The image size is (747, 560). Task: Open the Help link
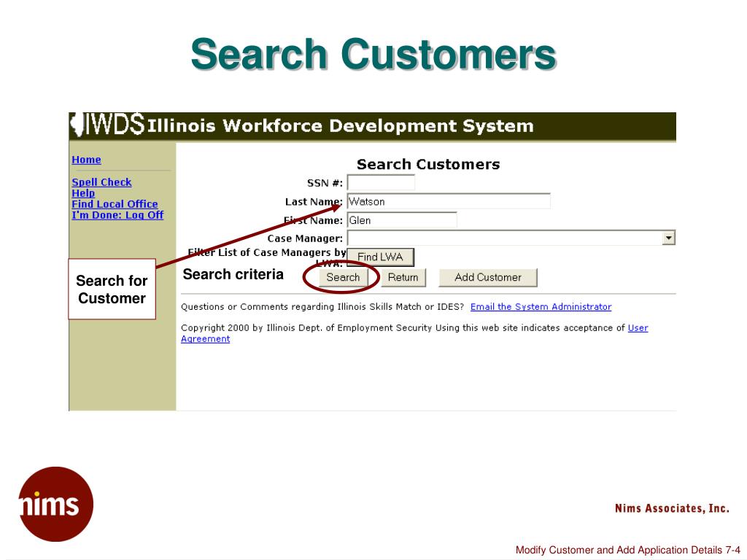click(83, 192)
